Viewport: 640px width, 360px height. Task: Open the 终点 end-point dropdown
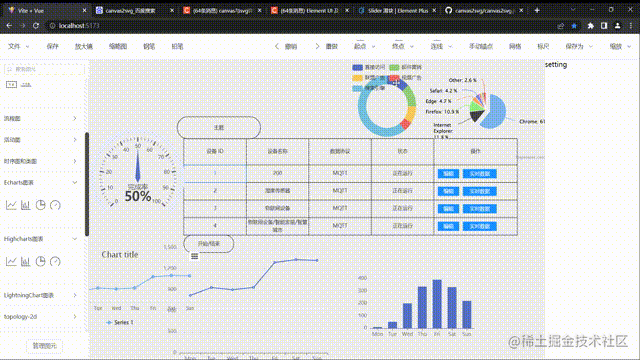pos(403,46)
